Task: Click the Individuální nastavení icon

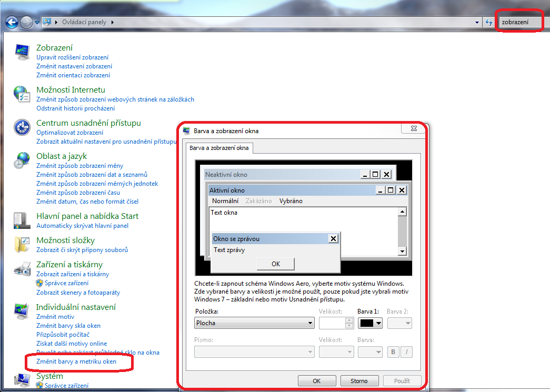Action: [22, 311]
